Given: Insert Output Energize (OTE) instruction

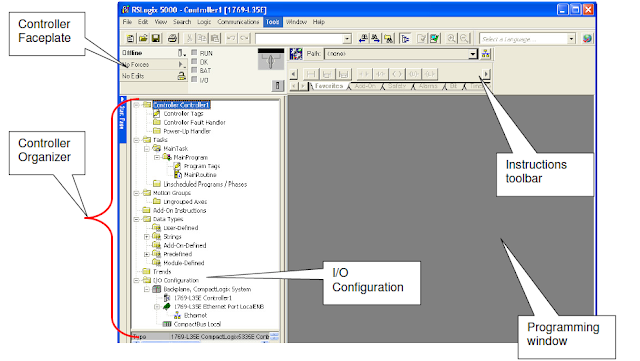Looking at the screenshot, I should [396, 74].
